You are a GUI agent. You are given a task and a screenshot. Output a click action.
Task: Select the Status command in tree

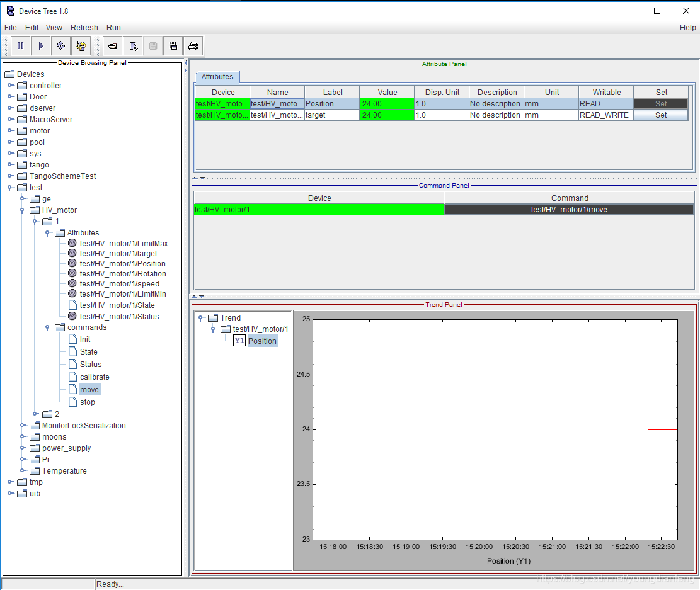point(91,364)
